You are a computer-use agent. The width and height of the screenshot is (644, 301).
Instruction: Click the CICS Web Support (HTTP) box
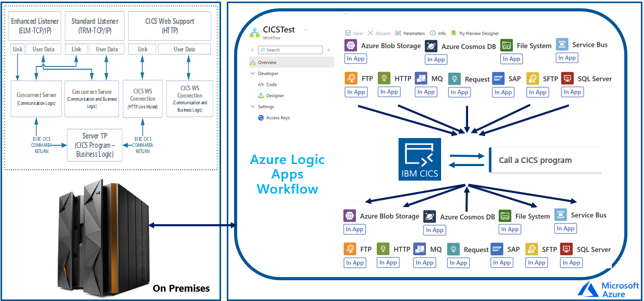(170, 25)
